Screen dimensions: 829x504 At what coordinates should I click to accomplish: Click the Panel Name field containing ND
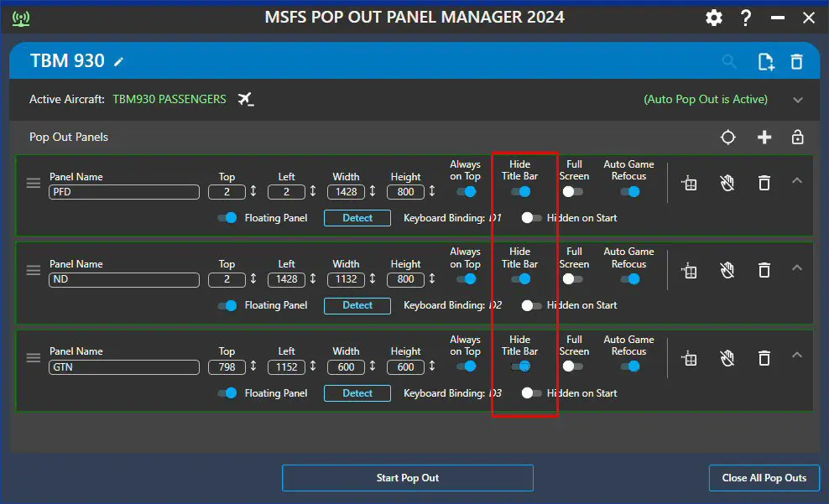pyautogui.click(x=124, y=279)
